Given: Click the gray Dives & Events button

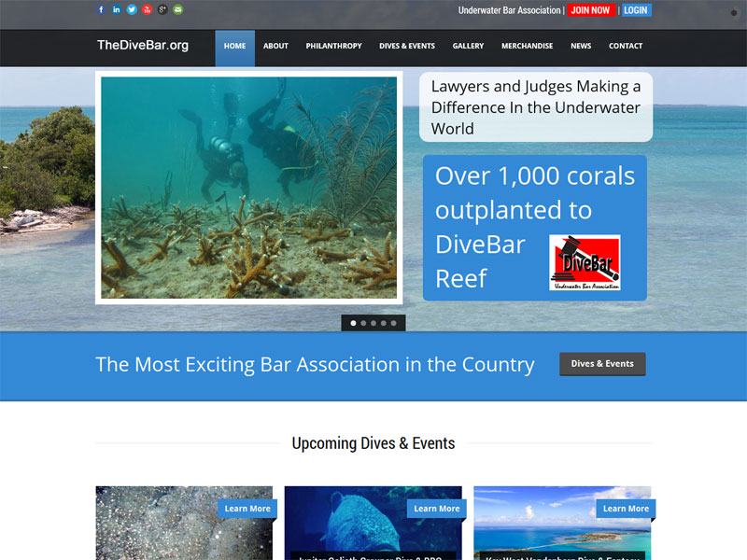Looking at the screenshot, I should (x=602, y=364).
